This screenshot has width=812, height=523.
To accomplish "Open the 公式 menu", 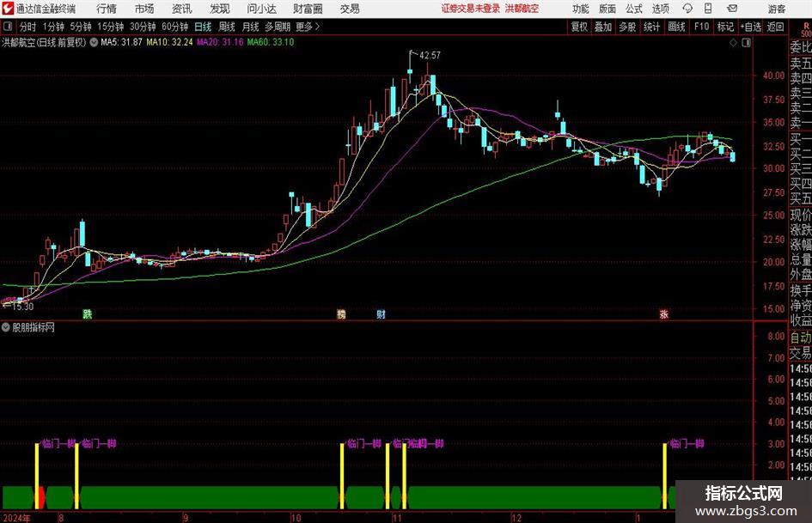I will [x=634, y=9].
